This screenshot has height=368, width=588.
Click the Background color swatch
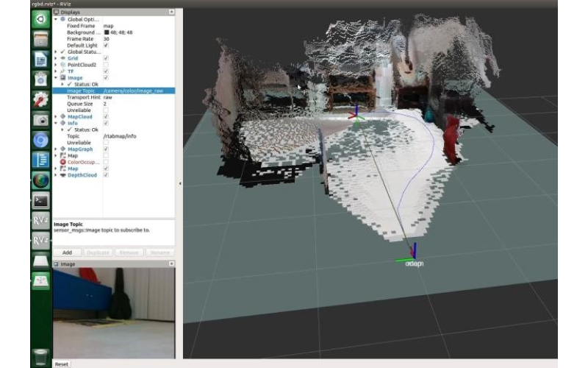(106, 32)
